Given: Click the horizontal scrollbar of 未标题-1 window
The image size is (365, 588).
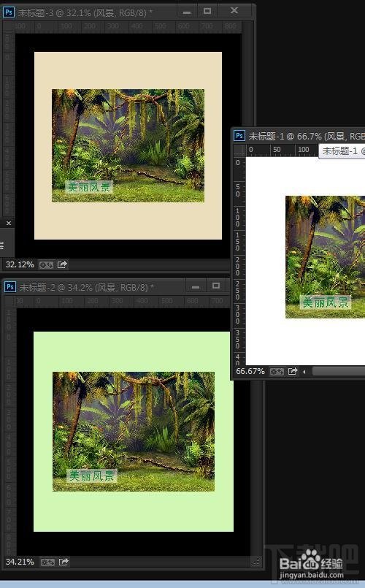Looking at the screenshot, I should (x=339, y=371).
